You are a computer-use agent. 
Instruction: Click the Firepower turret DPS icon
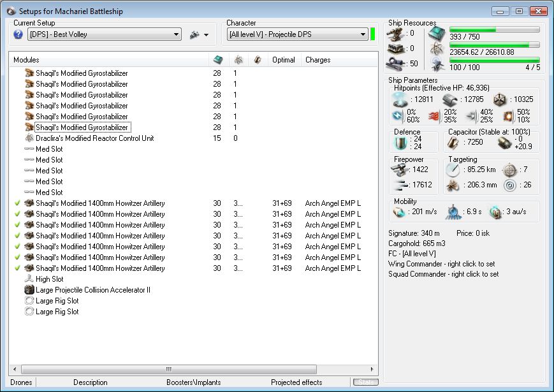click(399, 170)
